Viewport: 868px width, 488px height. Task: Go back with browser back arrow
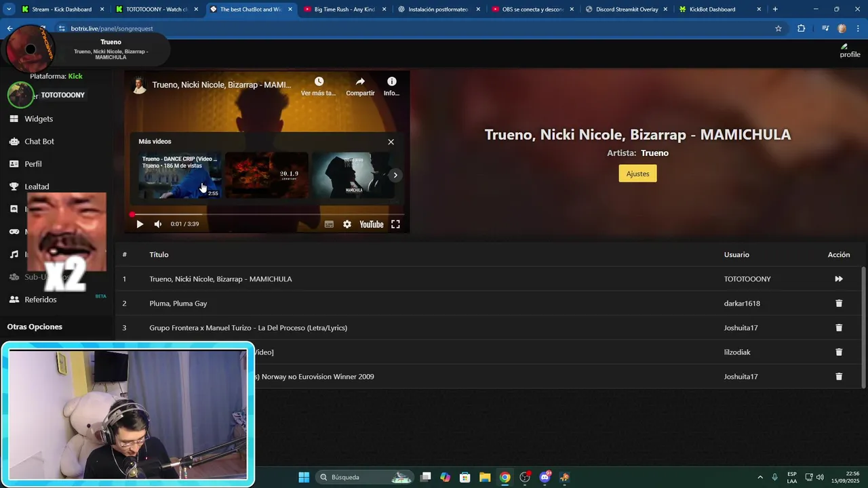(x=9, y=28)
